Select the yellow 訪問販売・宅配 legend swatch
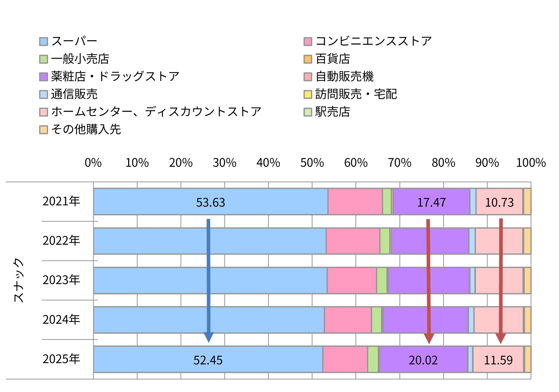Screen dimensions: 559x392 pos(308,94)
